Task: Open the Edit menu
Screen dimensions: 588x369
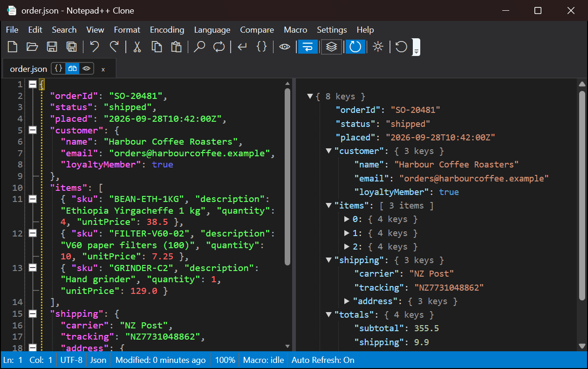Action: pyautogui.click(x=35, y=29)
